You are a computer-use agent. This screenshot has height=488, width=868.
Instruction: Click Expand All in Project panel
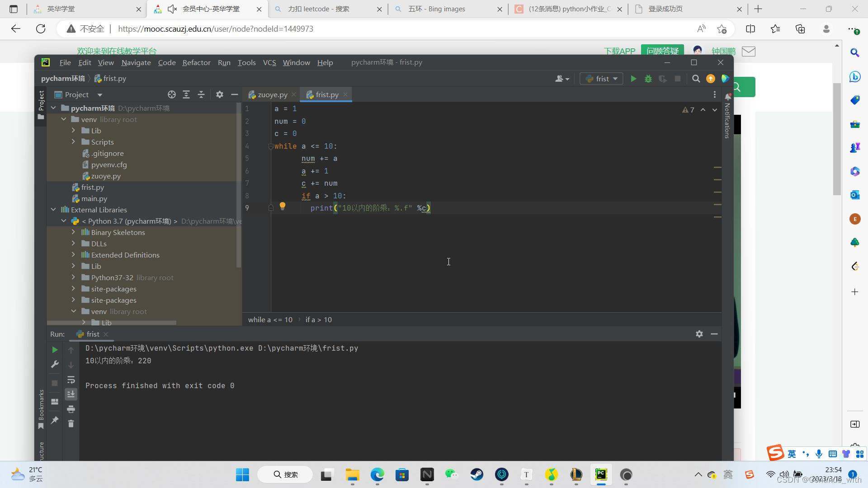point(186,94)
